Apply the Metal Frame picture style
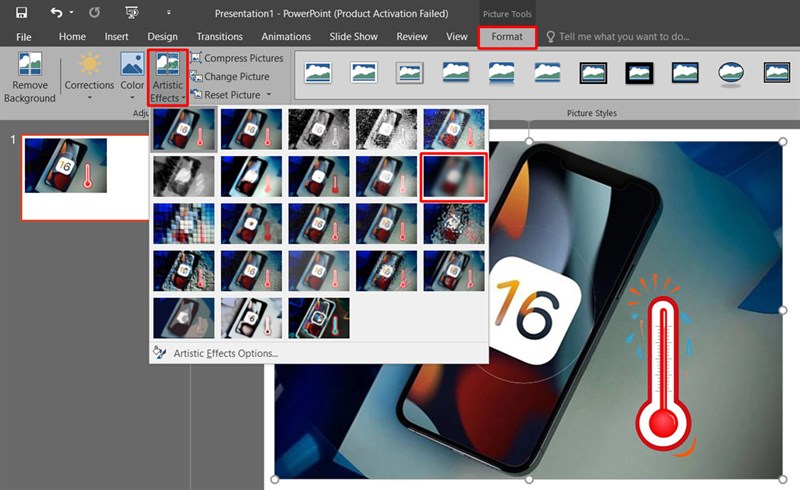800x490 pixels. click(410, 72)
